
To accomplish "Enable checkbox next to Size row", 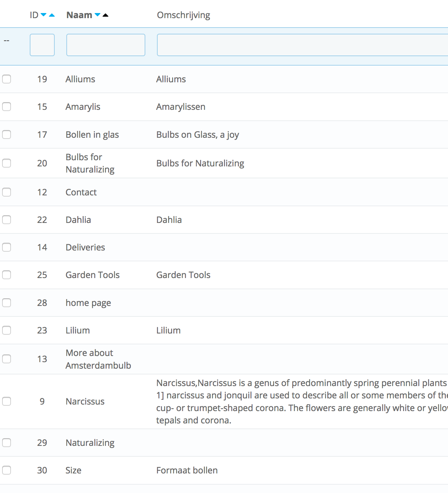I will click(x=7, y=470).
